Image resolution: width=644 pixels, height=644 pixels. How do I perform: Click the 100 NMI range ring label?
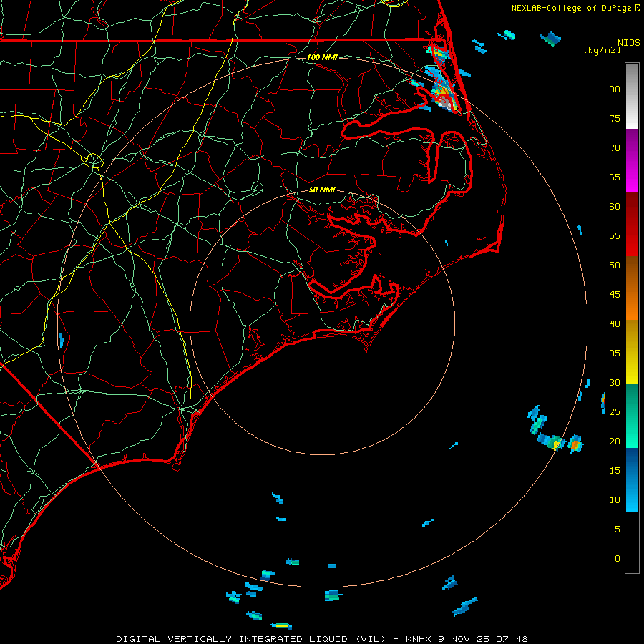[x=322, y=57]
